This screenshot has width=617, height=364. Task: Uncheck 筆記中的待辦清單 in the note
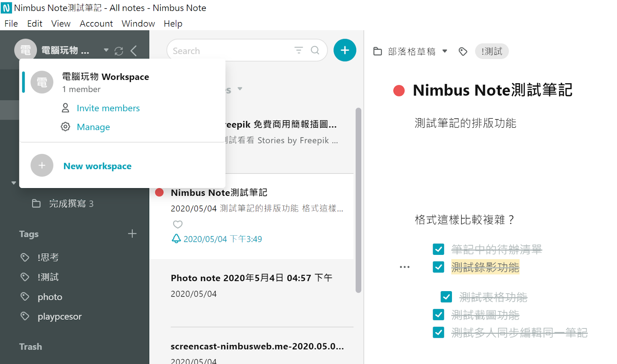438,249
